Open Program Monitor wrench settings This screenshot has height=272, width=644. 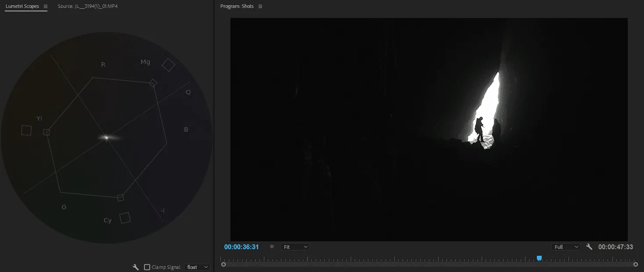pyautogui.click(x=589, y=247)
